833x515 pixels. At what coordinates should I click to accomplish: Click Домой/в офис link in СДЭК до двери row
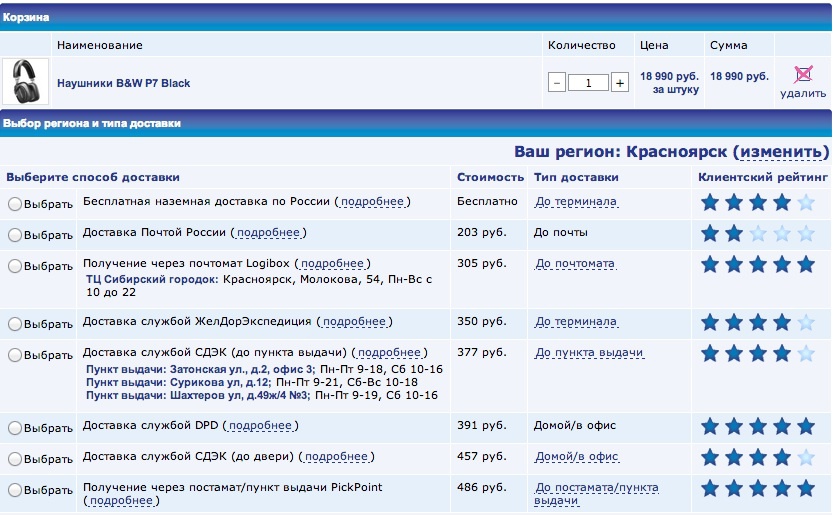pyautogui.click(x=577, y=456)
